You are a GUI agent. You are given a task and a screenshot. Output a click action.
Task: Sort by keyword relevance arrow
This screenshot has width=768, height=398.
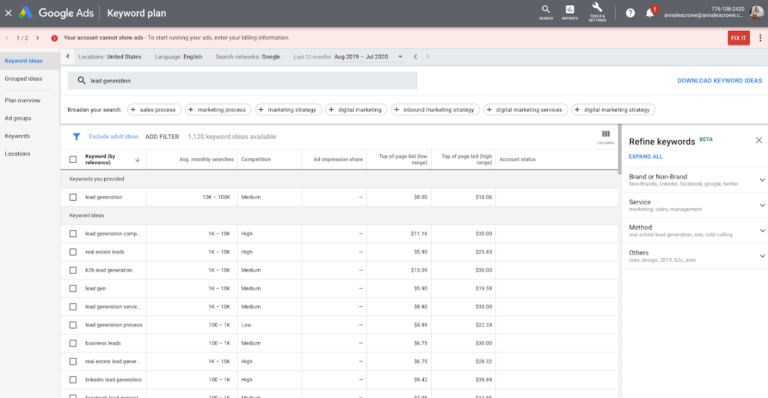coord(138,160)
